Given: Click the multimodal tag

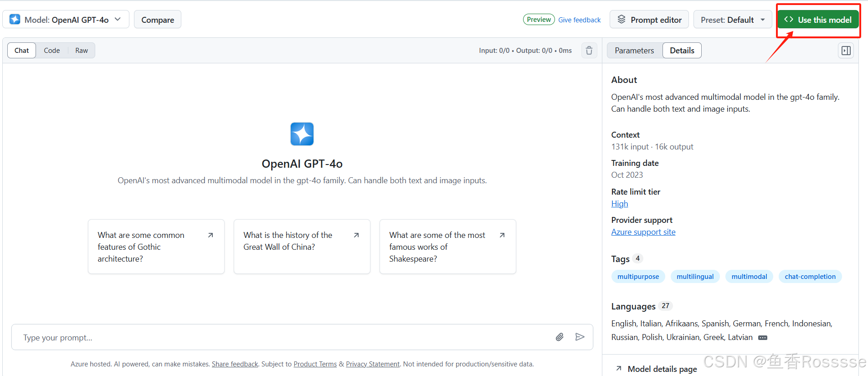Looking at the screenshot, I should point(749,277).
